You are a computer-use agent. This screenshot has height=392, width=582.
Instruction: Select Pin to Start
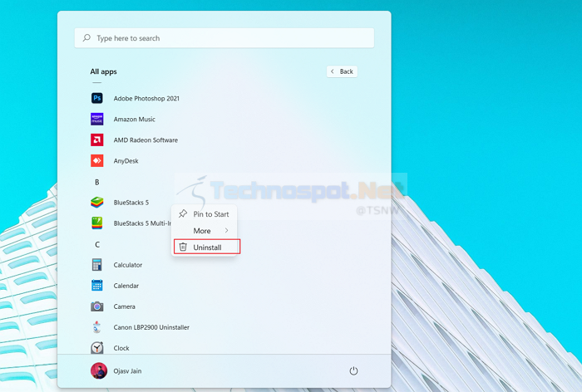(x=204, y=214)
